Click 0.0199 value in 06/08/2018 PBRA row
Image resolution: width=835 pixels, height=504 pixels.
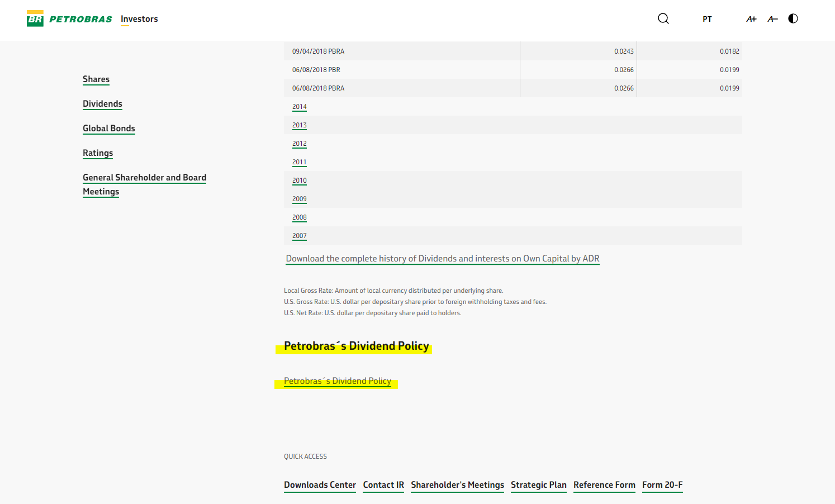tap(729, 88)
